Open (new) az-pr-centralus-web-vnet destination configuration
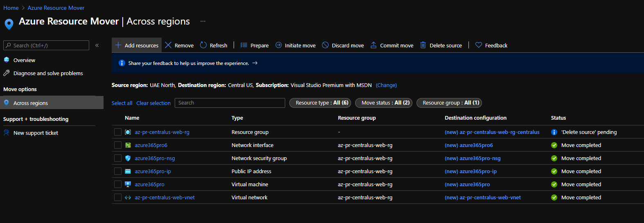Image resolution: width=644 pixels, height=223 pixels. coord(483,197)
